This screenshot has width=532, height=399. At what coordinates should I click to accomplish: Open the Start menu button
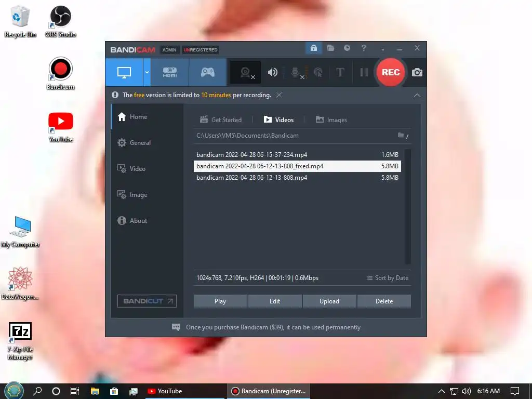pos(14,391)
